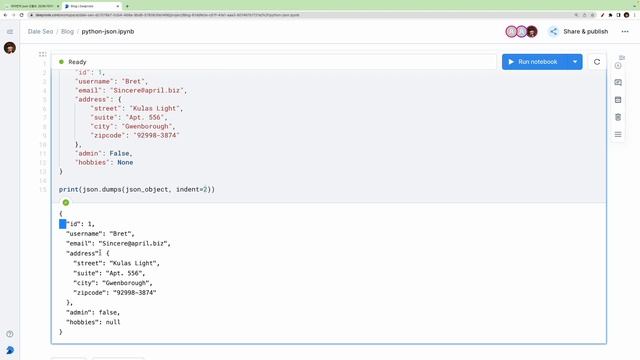Click the "hobbies": None code line

(x=104, y=162)
